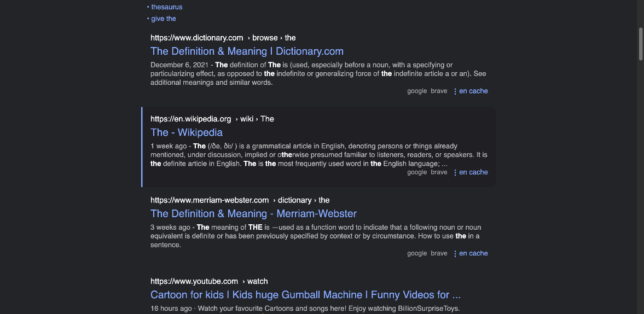This screenshot has width=644, height=314.
Task: Open 'brave' engine link under Dictionary.com result
Action: click(x=439, y=91)
